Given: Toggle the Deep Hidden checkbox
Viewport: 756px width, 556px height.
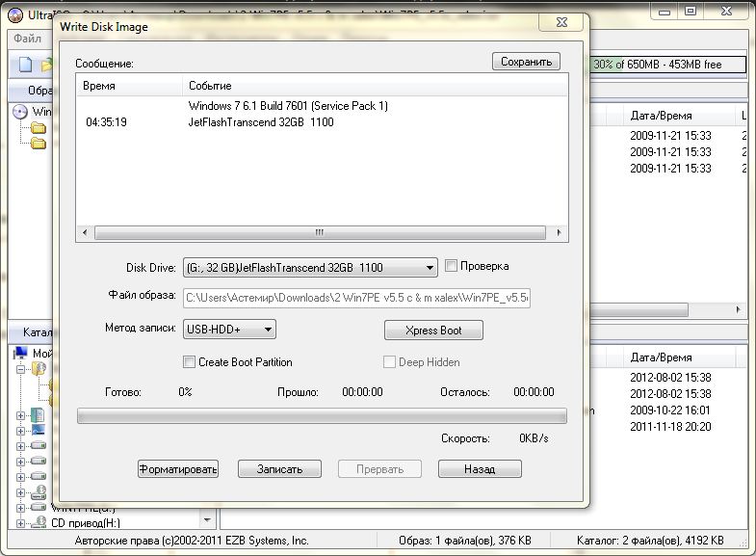Looking at the screenshot, I should [x=389, y=361].
